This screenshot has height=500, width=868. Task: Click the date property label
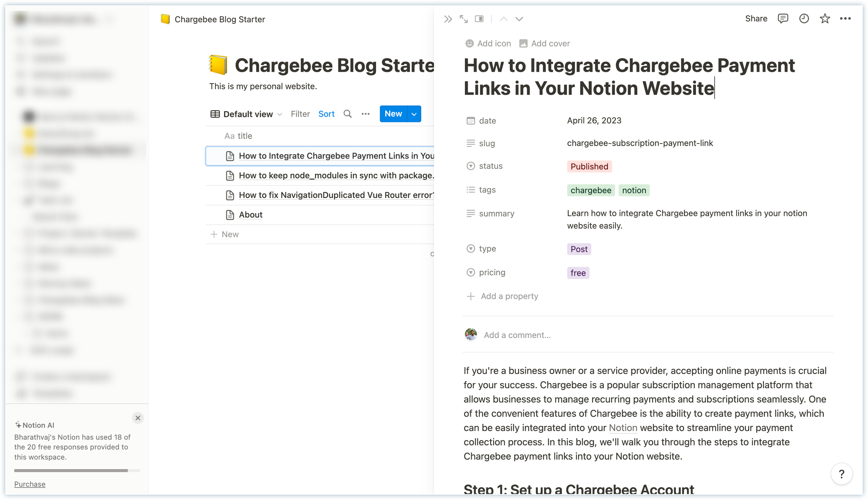487,120
